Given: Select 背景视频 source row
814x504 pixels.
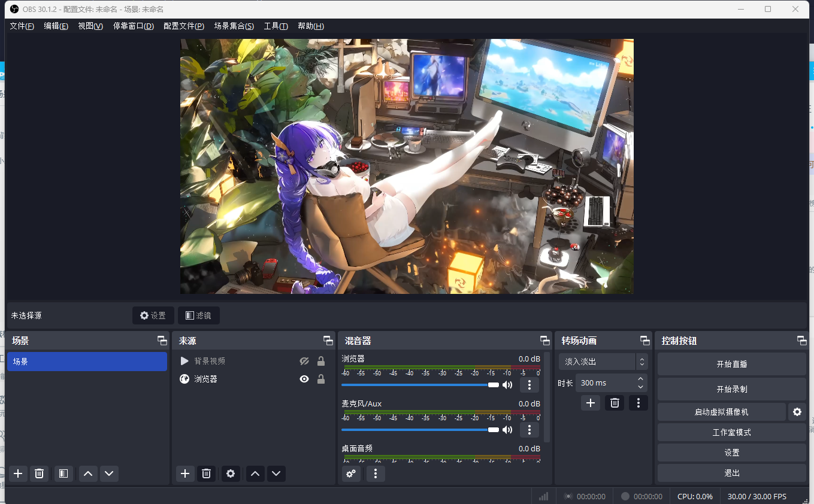Looking at the screenshot, I should point(254,361).
